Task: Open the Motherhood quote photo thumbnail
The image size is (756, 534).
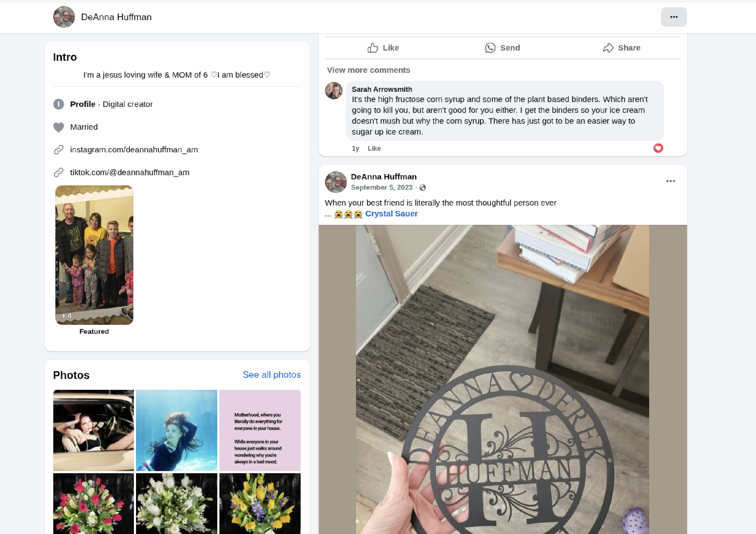Action: (260, 430)
